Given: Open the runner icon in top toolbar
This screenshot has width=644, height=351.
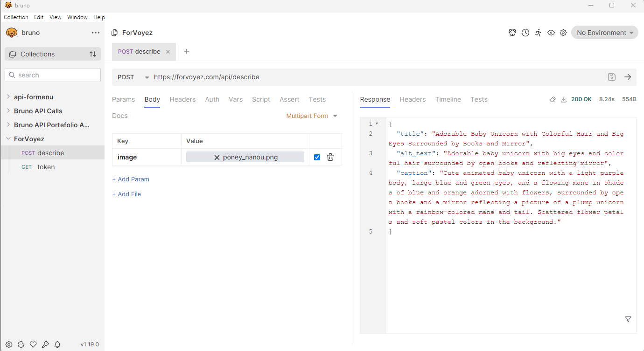Looking at the screenshot, I should [538, 33].
